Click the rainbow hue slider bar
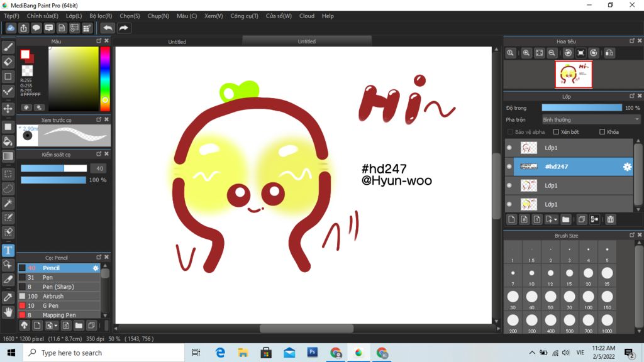Screen dimensions: 644x362 click(x=105, y=79)
